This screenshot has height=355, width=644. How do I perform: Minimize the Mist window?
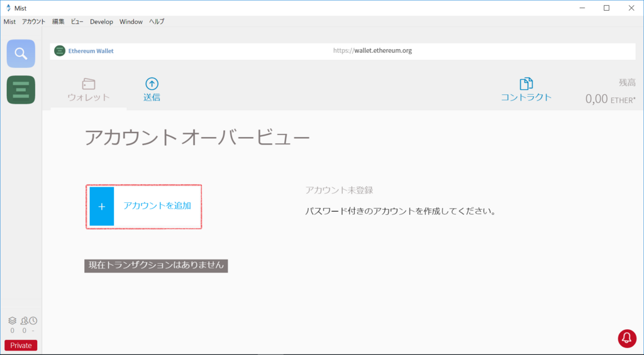pos(582,8)
